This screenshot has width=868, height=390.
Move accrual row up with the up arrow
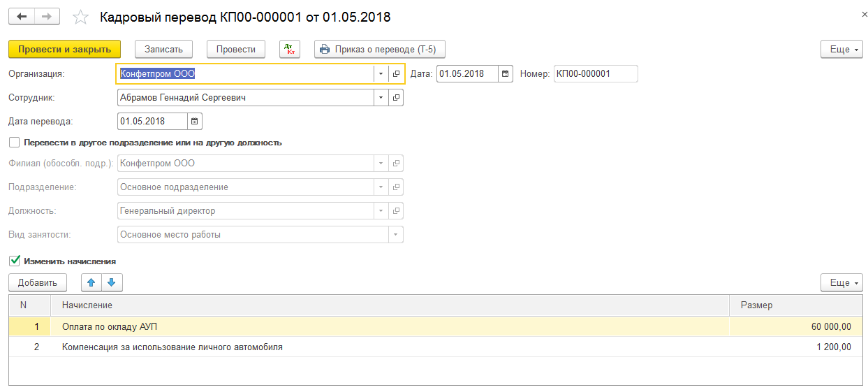[92, 283]
